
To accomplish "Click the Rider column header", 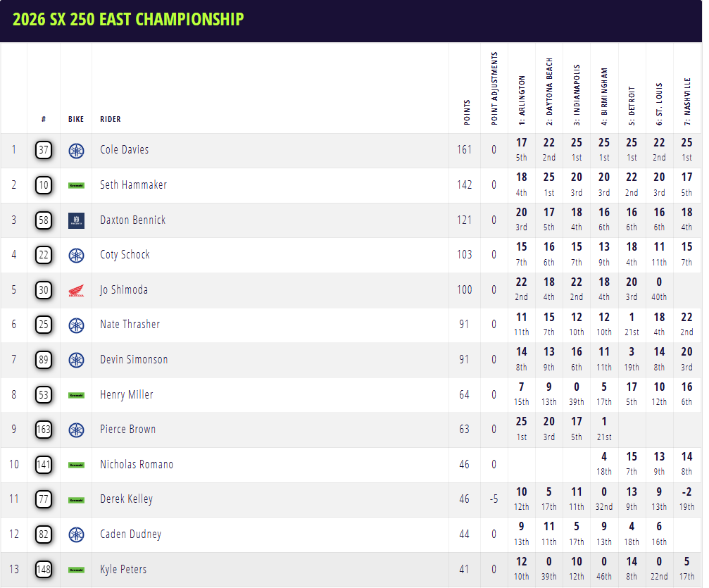I will (x=111, y=119).
